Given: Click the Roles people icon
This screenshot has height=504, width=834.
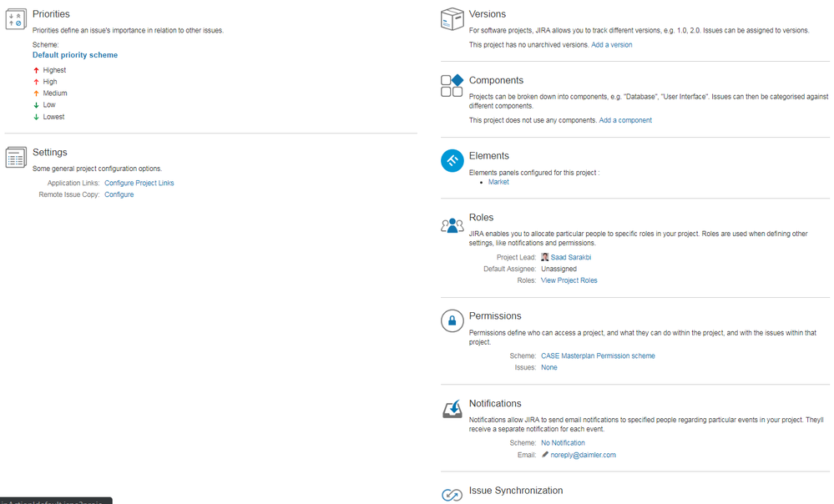Looking at the screenshot, I should [x=452, y=225].
